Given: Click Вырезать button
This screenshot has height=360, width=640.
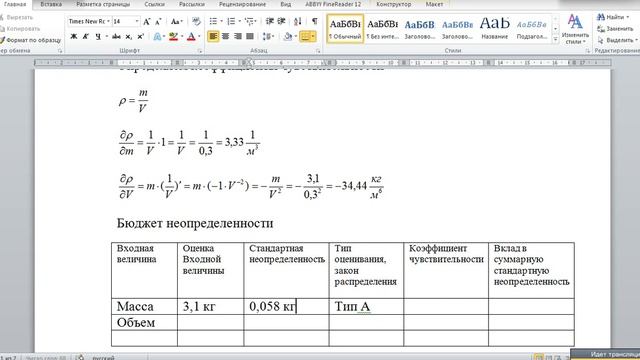Looking at the screenshot, I should [x=17, y=18].
